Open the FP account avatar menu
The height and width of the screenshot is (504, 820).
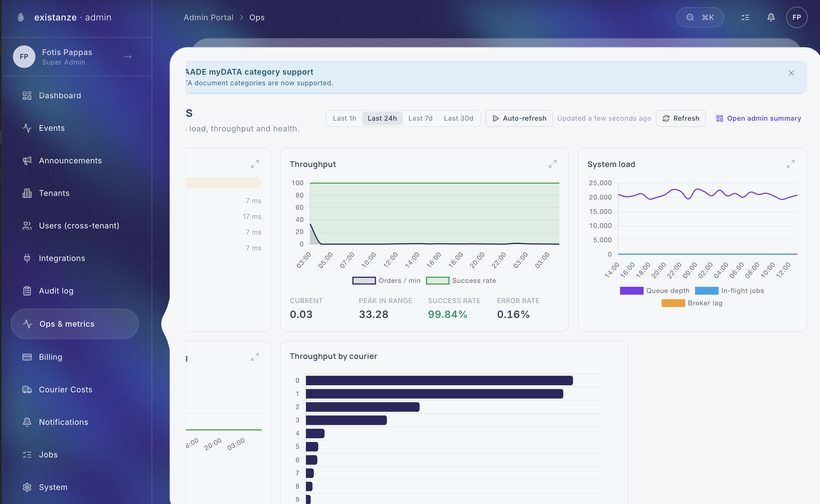797,17
